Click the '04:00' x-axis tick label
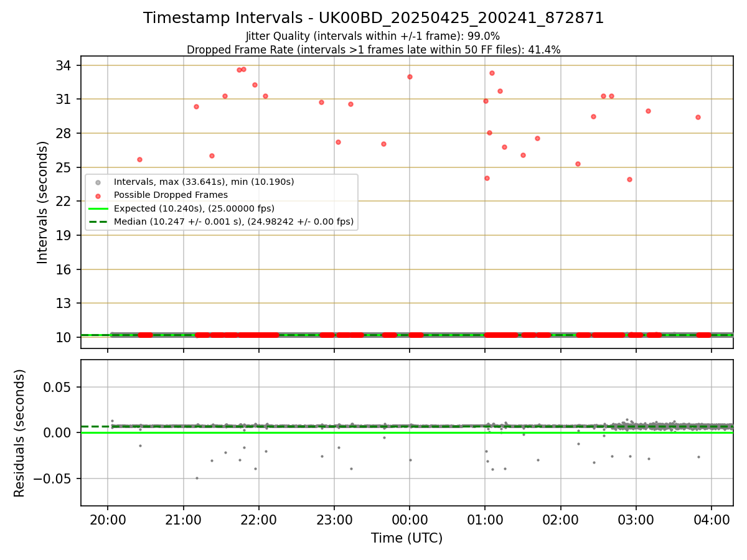 coord(712,519)
